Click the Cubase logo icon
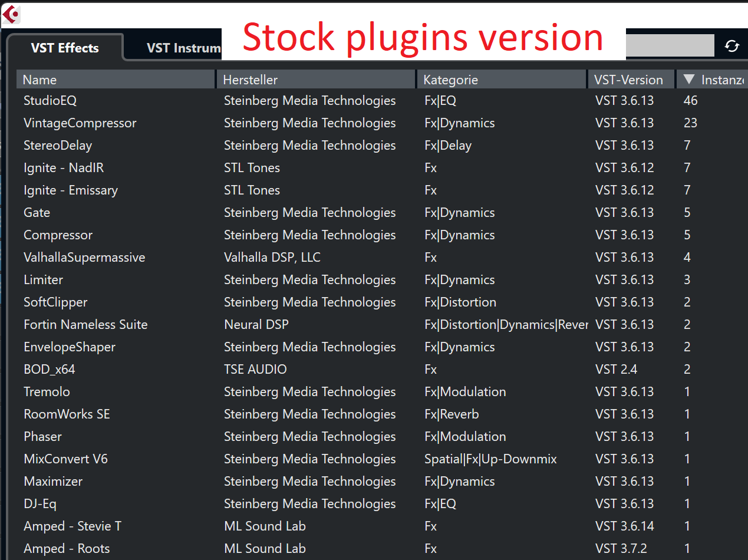 tap(11, 14)
